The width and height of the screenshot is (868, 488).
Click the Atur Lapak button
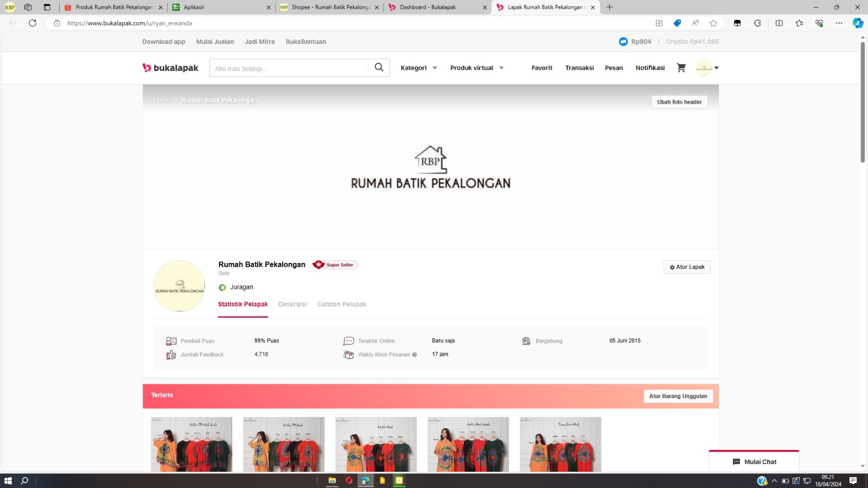click(x=687, y=267)
